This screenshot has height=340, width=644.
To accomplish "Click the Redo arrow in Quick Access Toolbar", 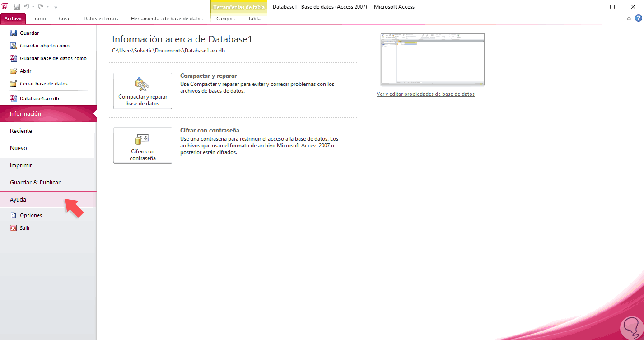I will coord(41,7).
